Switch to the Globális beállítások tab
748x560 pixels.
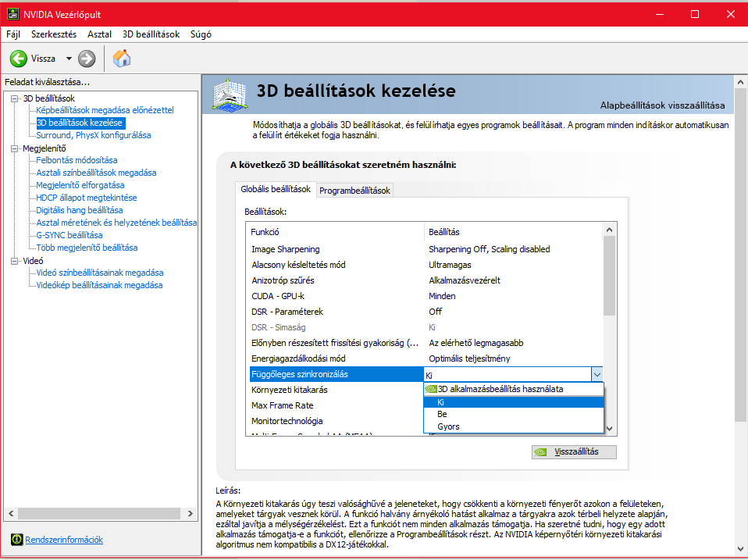276,189
